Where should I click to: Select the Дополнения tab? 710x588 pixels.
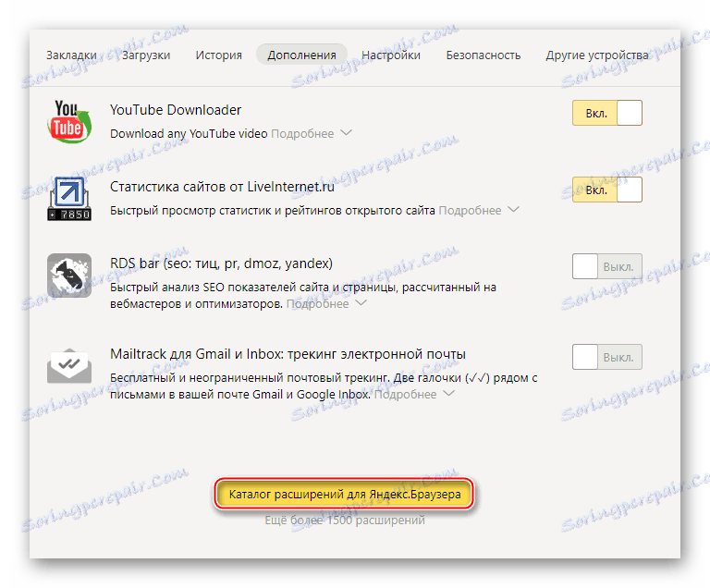[x=301, y=55]
